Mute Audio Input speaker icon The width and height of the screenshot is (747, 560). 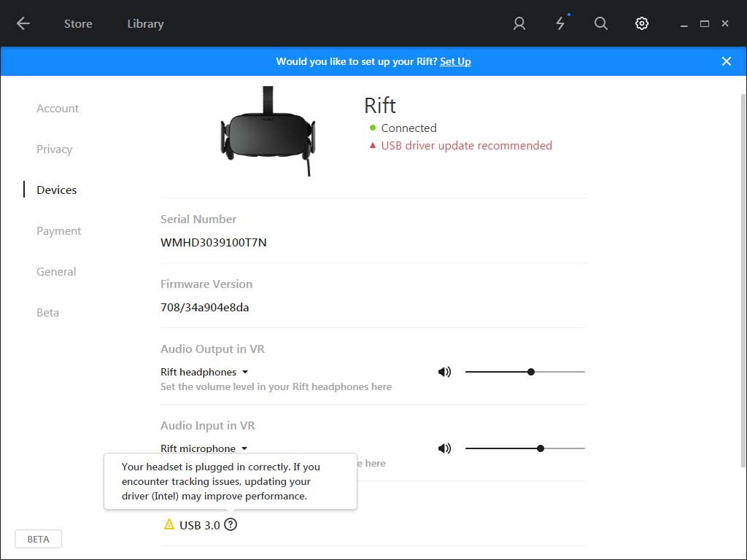click(x=444, y=448)
